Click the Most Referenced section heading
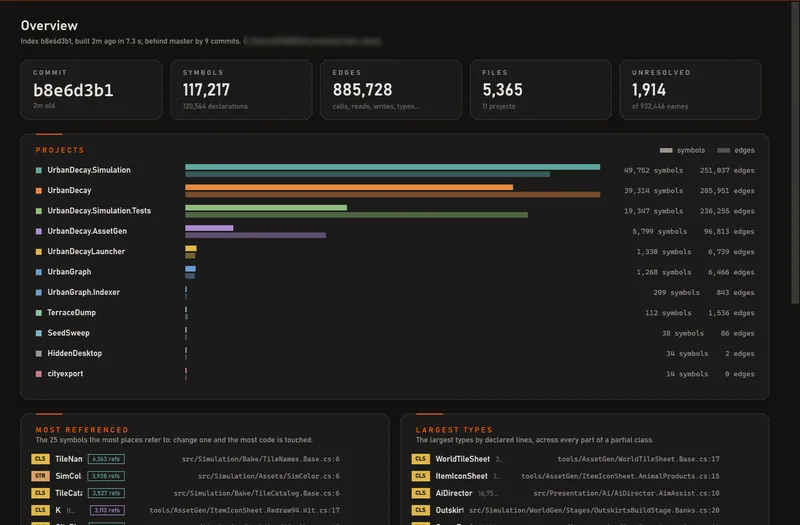Screen dimensions: 800x525 pos(82,430)
